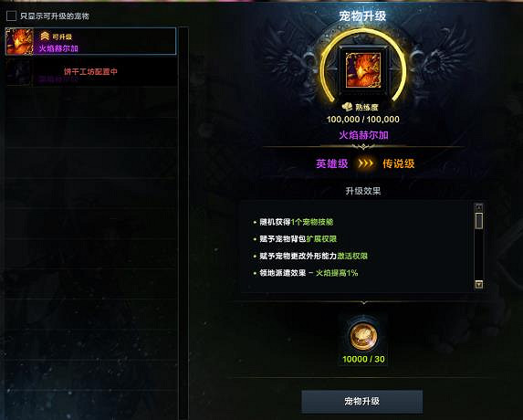The image size is (523, 420).
Task: Click the 传说级 grade label
Action: pos(399,163)
